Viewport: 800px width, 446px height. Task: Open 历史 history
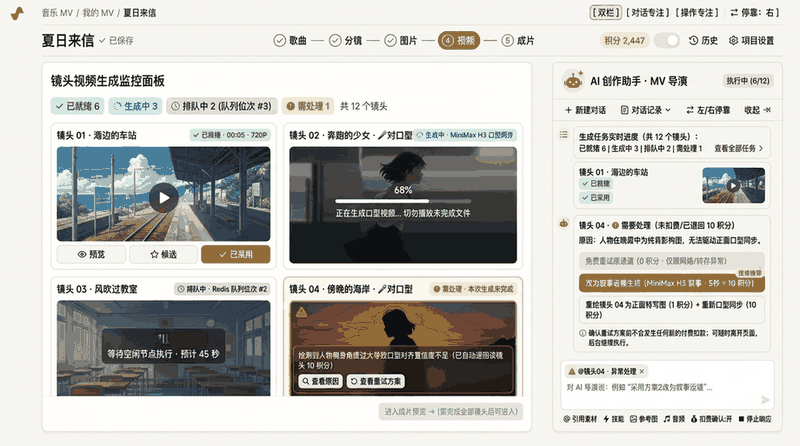(703, 40)
